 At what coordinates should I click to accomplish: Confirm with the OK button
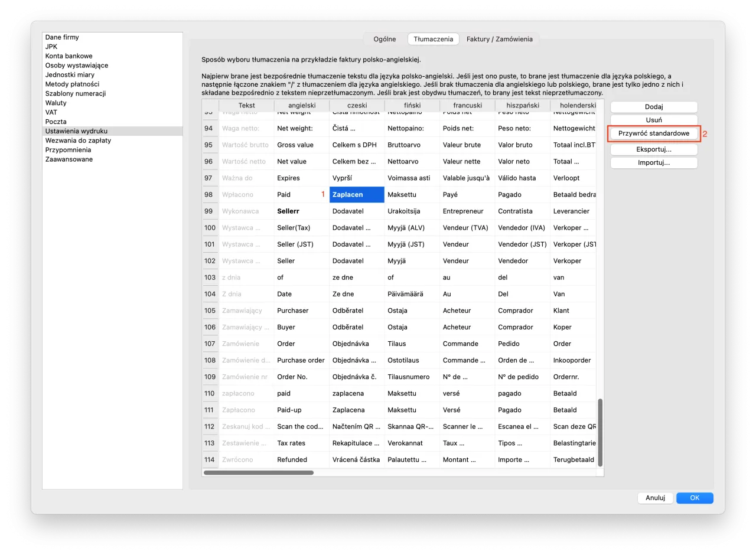(x=695, y=498)
